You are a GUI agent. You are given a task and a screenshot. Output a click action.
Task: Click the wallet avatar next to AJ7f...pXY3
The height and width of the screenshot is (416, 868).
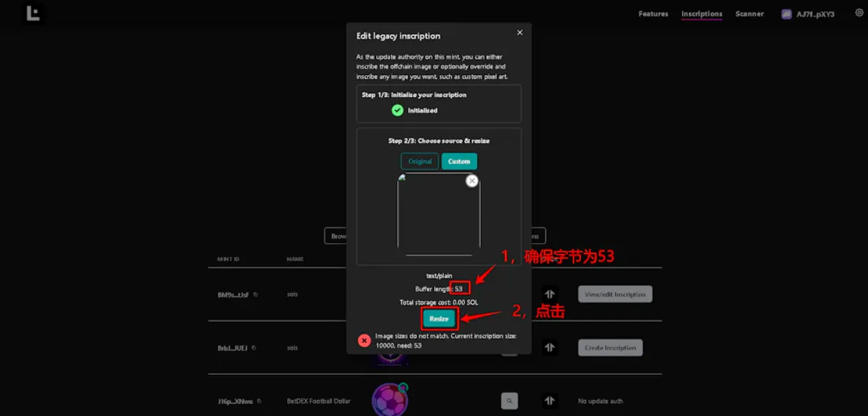click(x=786, y=14)
